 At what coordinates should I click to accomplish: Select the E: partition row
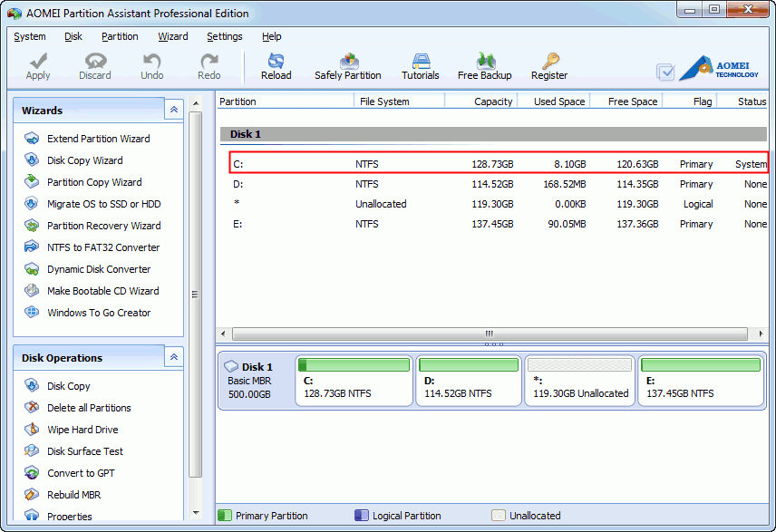(499, 224)
